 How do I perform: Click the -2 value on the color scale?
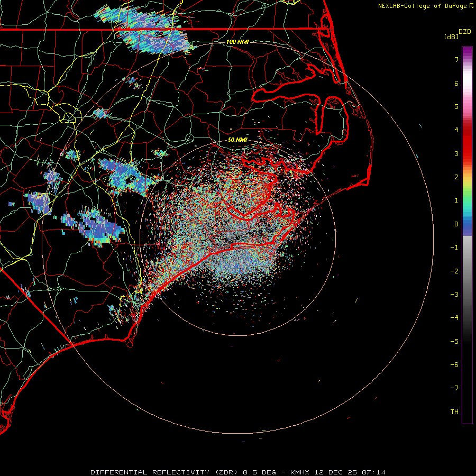(x=454, y=271)
